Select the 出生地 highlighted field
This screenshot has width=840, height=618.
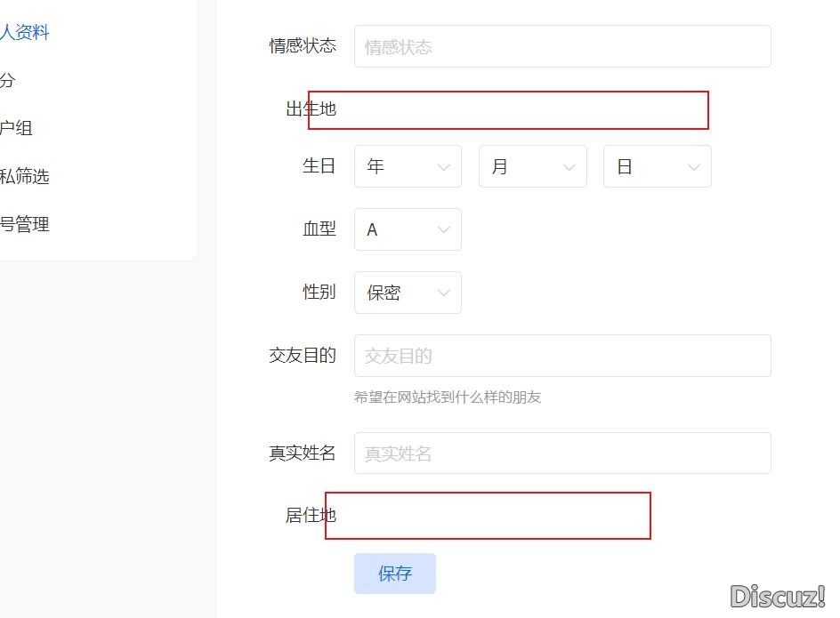[507, 110]
